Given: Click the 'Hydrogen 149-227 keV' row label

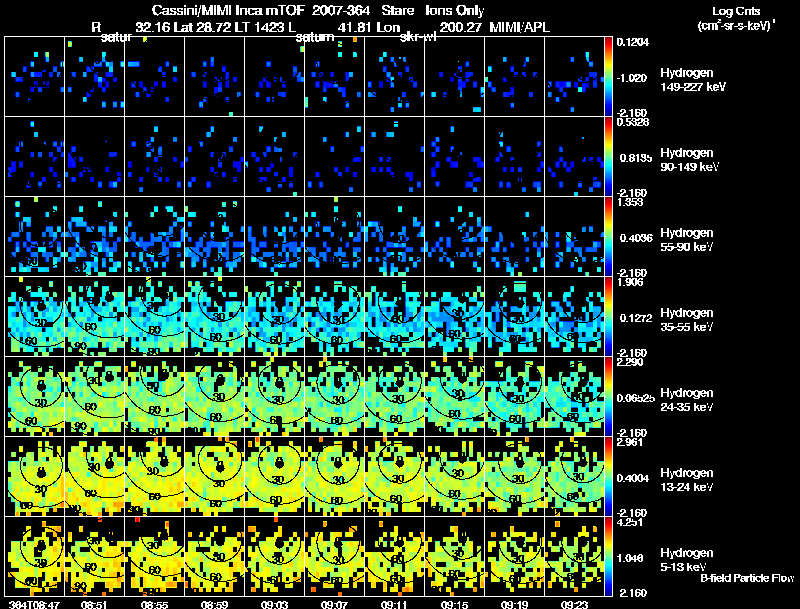Looking at the screenshot, I should tap(693, 80).
